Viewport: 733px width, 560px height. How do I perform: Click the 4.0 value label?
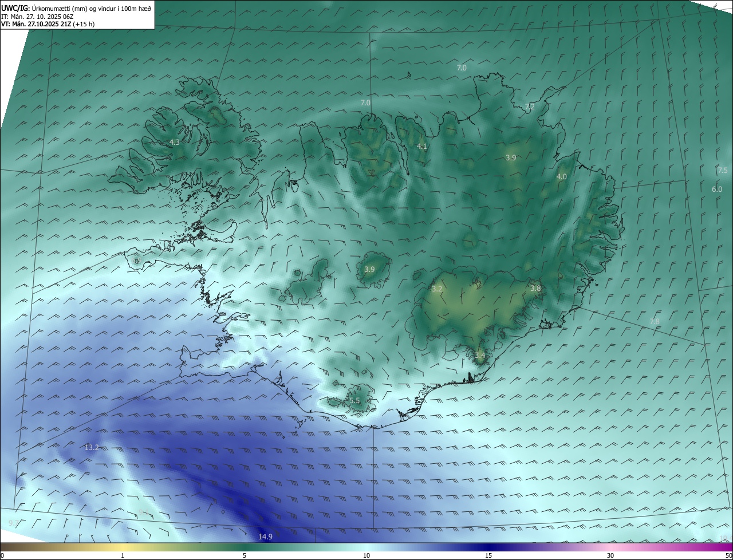coord(562,177)
